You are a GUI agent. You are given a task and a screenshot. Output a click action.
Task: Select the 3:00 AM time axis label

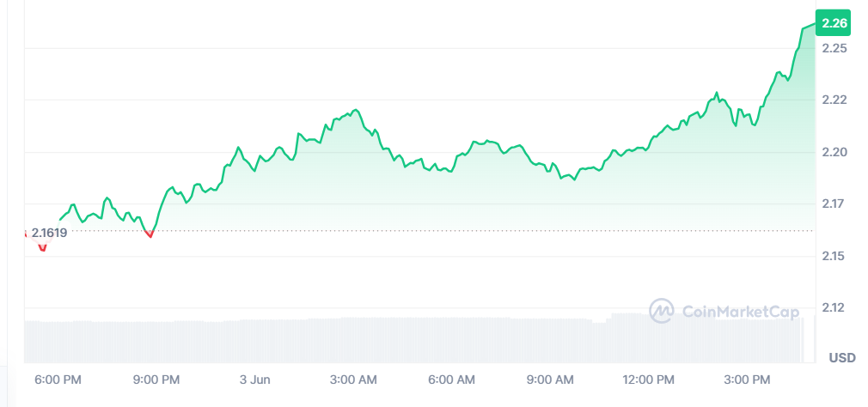353,380
